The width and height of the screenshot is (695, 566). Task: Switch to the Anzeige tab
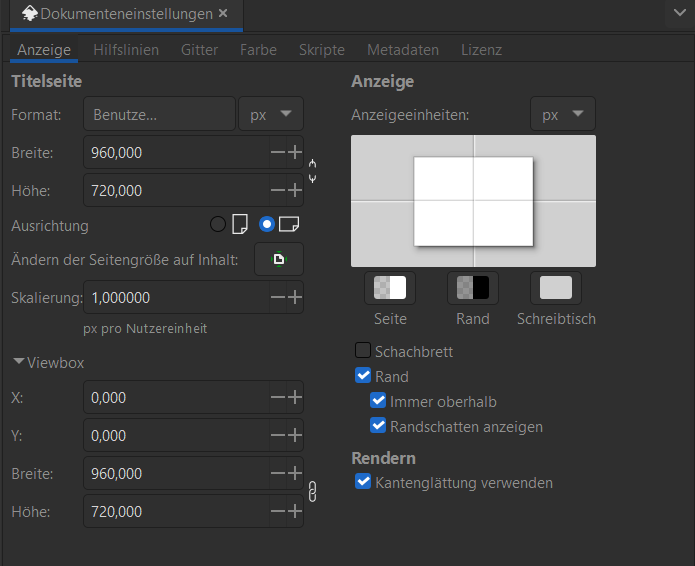point(44,50)
